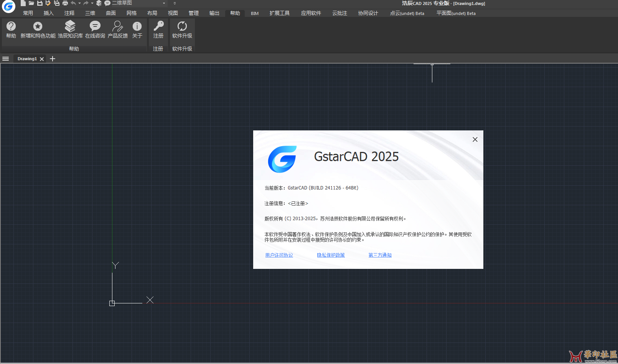Close the GstarCAD 2025 about dialog
This screenshot has height=364, width=618.
point(475,140)
